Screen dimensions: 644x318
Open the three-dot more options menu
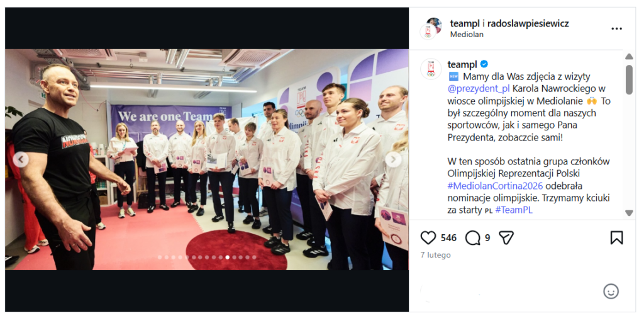point(616,29)
